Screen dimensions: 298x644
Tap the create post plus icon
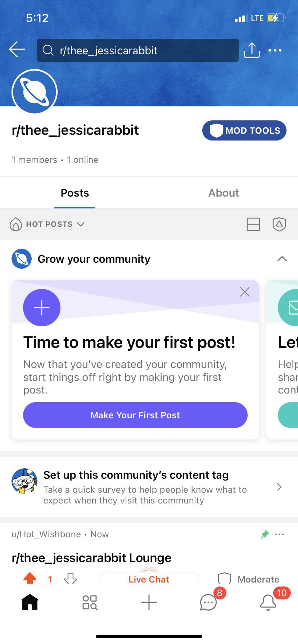pos(149,602)
